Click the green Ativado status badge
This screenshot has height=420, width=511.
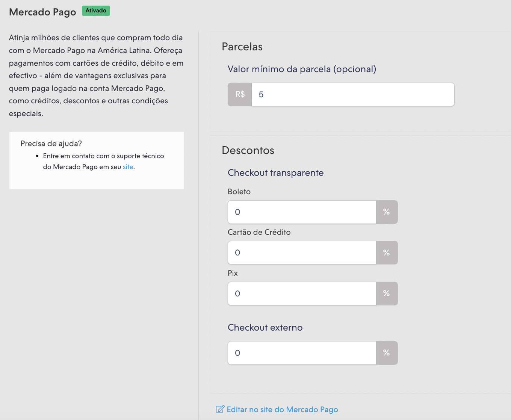(96, 11)
